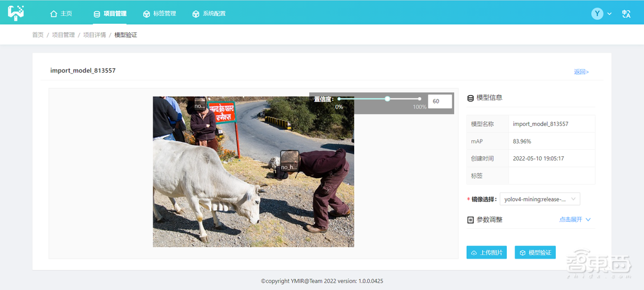Screen dimensions: 644x290
Task: Open 系统配置 system configuration menu
Action: tap(210, 14)
